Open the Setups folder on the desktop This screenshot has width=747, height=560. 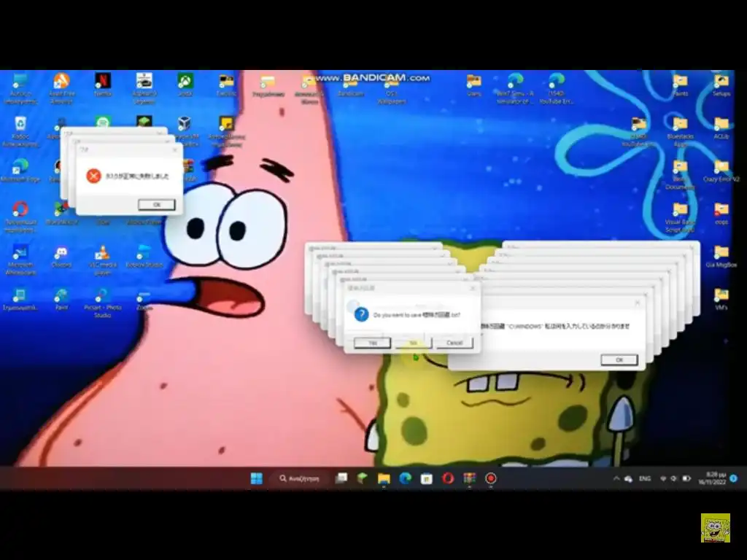[x=721, y=85]
